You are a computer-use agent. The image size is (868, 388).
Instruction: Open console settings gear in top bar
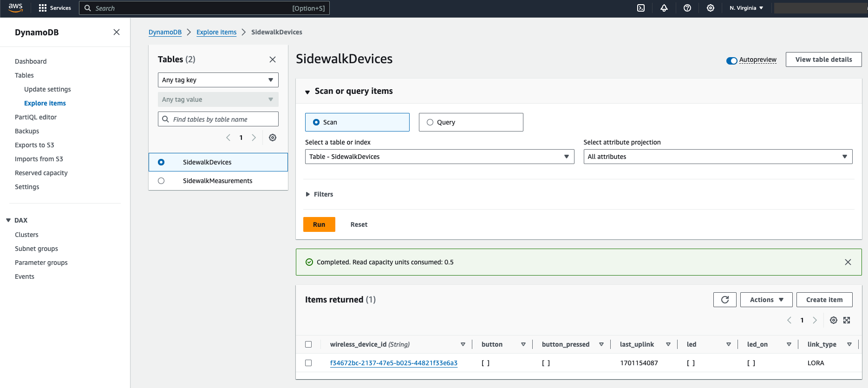711,8
